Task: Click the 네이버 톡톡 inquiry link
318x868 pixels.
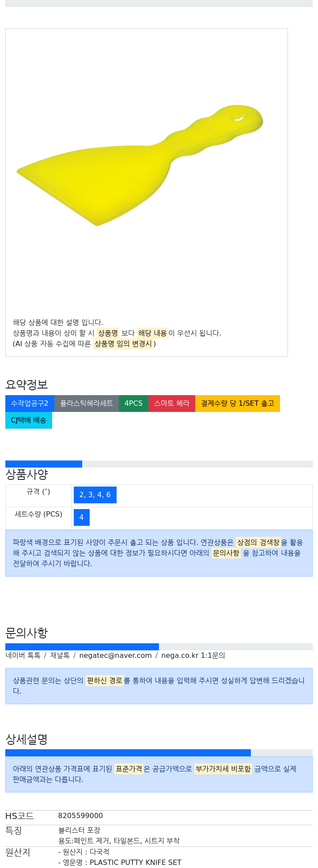Action: click(x=23, y=656)
